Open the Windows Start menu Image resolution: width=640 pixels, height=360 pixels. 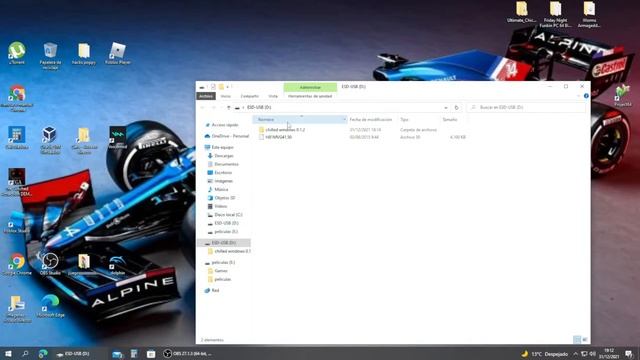coord(8,353)
